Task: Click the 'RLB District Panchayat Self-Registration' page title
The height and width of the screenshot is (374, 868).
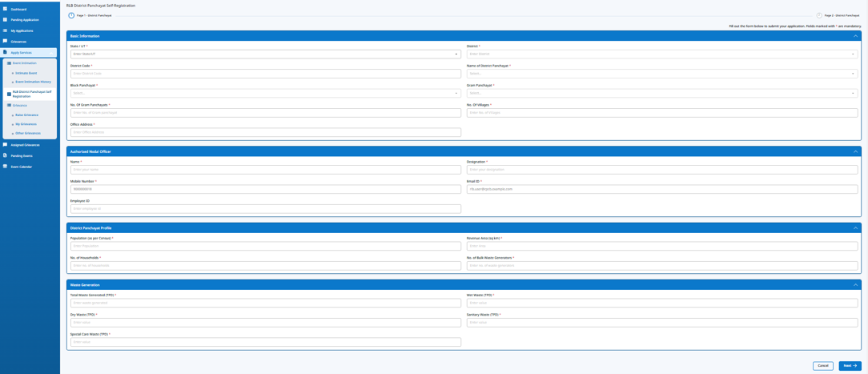Action: coord(101,5)
